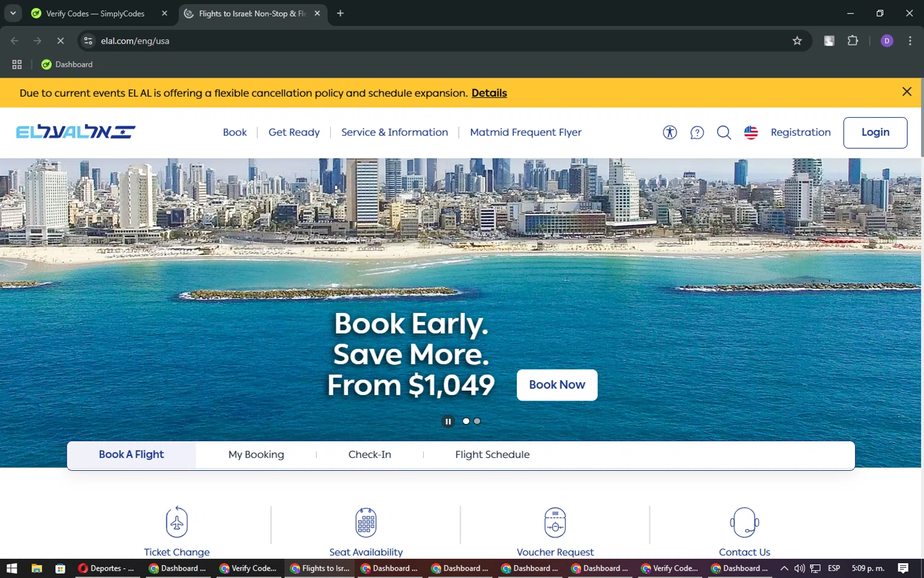Open Deportes window in taskbar
This screenshot has width=924, height=578.
click(x=107, y=568)
